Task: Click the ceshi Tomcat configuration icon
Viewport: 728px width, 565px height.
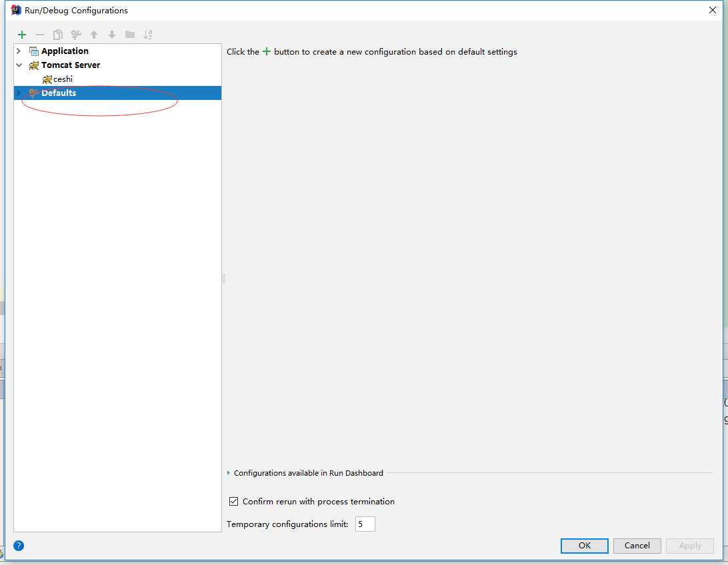Action: point(47,79)
